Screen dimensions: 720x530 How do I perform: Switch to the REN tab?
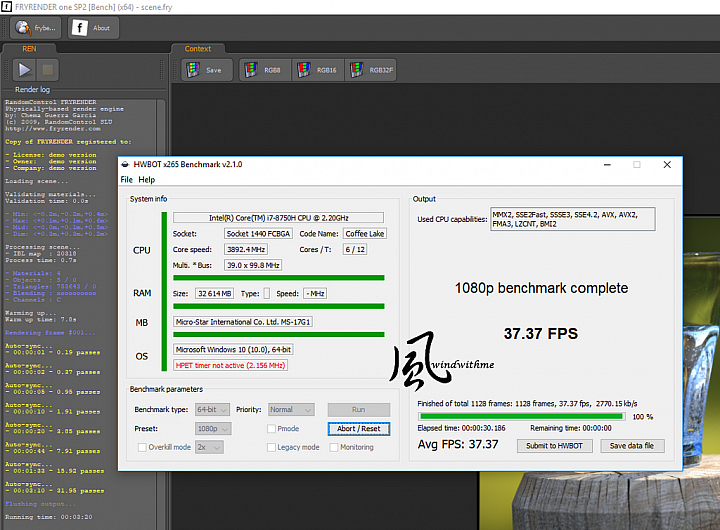click(29, 49)
